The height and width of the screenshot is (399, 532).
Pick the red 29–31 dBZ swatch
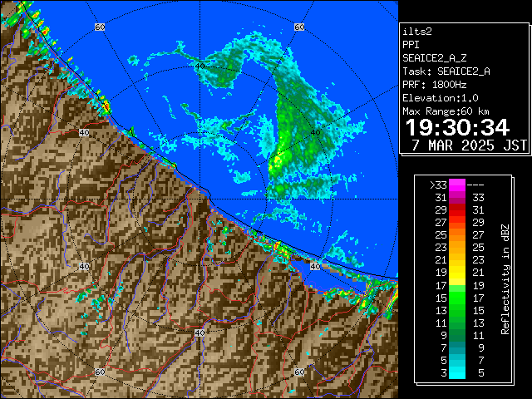457,210
